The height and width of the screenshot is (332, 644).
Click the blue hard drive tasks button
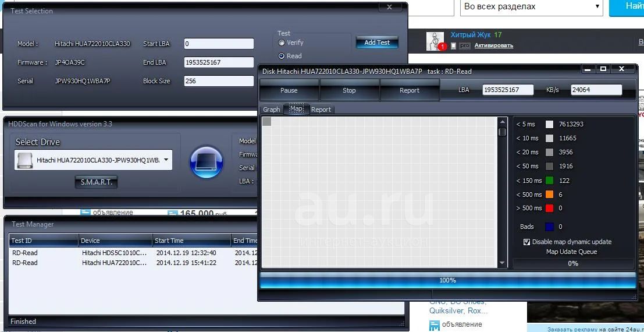(x=206, y=163)
